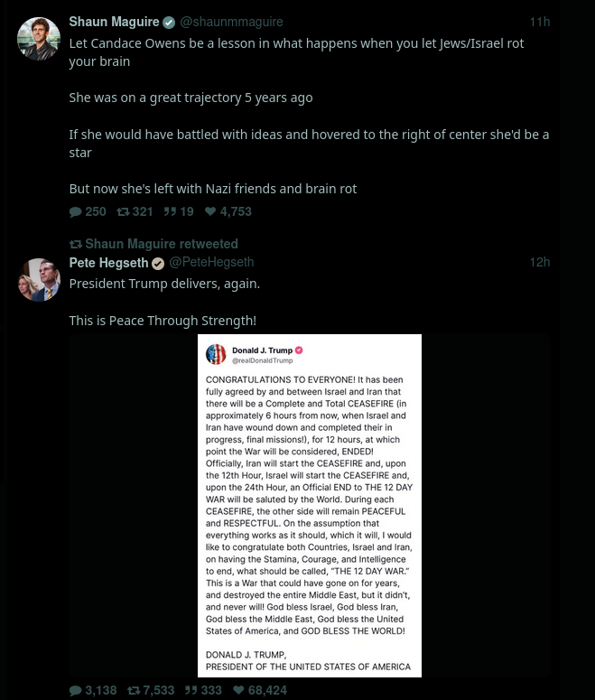Click the "Shaun Maguire retweeted" label
Screen dimensions: 595x700
pyautogui.click(x=153, y=244)
